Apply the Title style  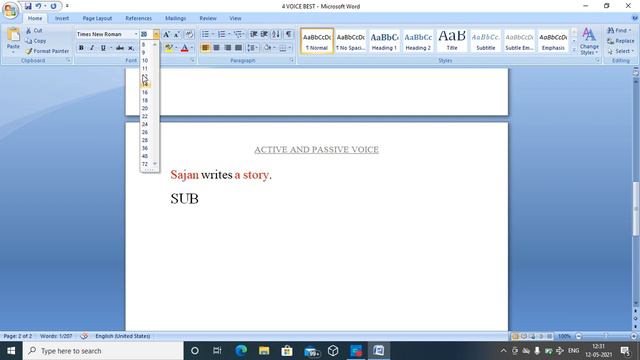pyautogui.click(x=452, y=40)
